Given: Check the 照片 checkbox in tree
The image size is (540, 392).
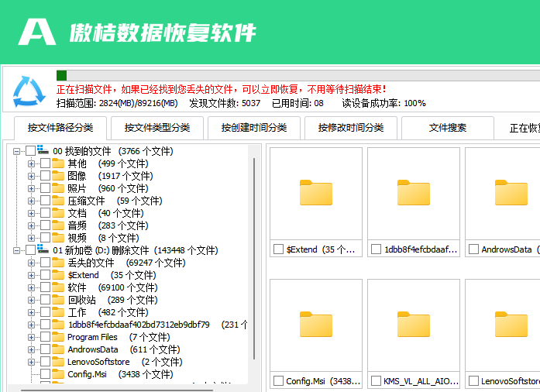Looking at the screenshot, I should click(x=45, y=188).
